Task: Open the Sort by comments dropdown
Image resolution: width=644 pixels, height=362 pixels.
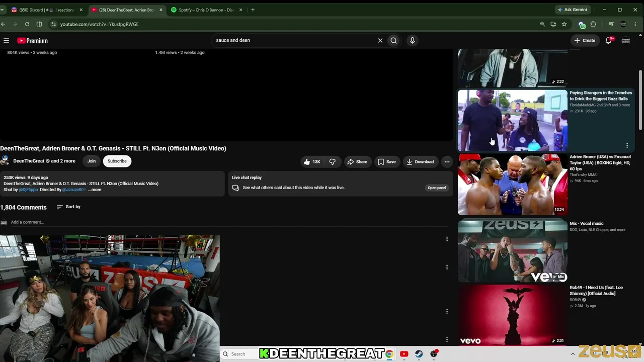Action: pyautogui.click(x=68, y=207)
